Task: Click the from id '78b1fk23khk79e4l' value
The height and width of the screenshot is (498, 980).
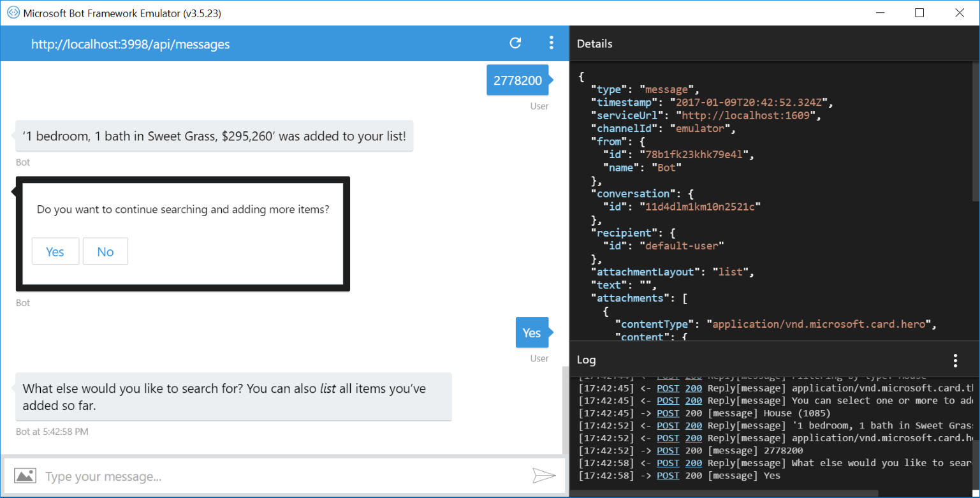Action: click(697, 154)
